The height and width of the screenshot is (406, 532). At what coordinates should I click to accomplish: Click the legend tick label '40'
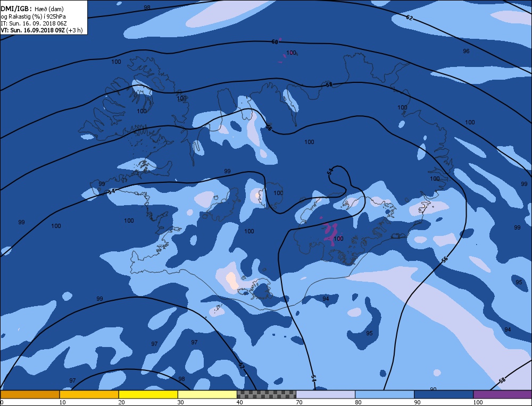[x=239, y=402]
